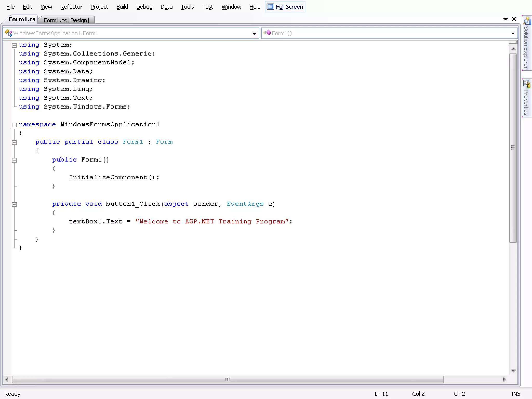Open the active files list dropdown arrow
Image resolution: width=532 pixels, height=399 pixels.
[x=505, y=19]
